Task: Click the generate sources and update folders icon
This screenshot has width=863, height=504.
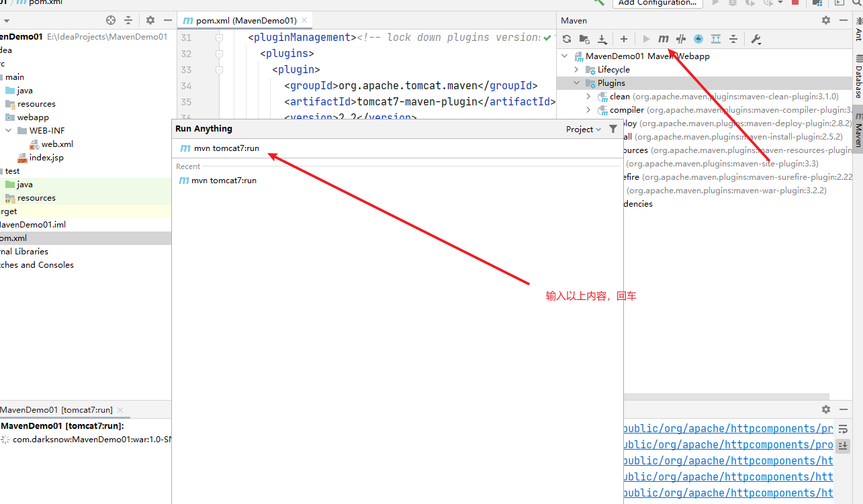Action: 584,39
